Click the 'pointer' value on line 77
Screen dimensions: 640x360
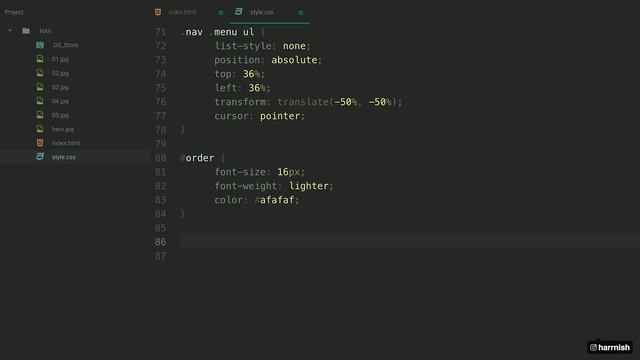pyautogui.click(x=280, y=116)
